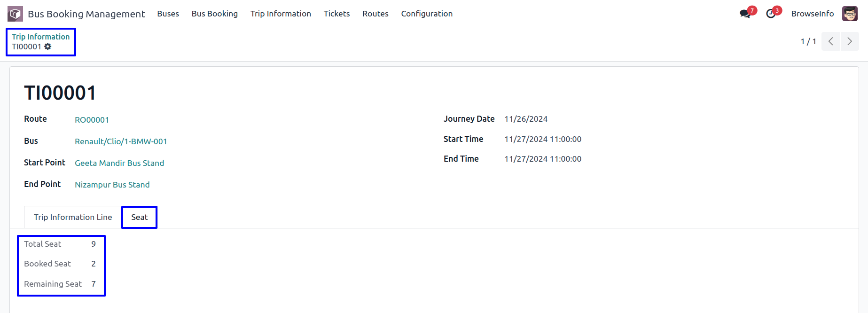Viewport: 868px width, 313px height.
Task: Switch to the Trip Information Line tab
Action: pos(73,217)
